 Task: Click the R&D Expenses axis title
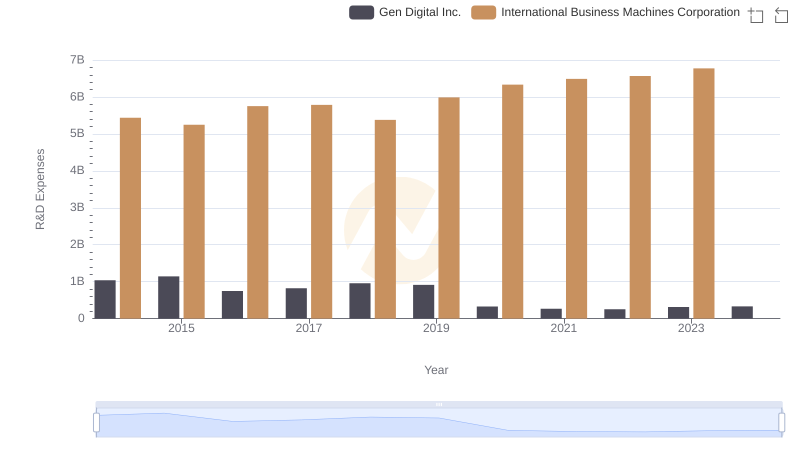click(40, 189)
